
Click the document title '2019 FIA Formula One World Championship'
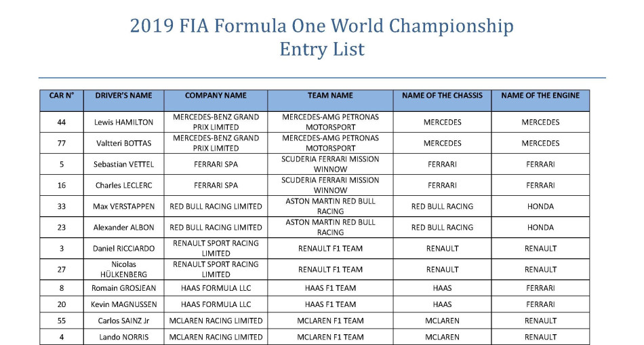[x=321, y=26]
